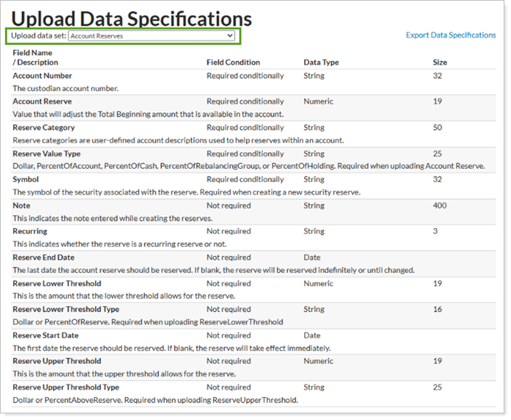Viewport: 511px width, 420px height.
Task: Select the Reserve Lower Threshold Type field
Action: point(66,309)
